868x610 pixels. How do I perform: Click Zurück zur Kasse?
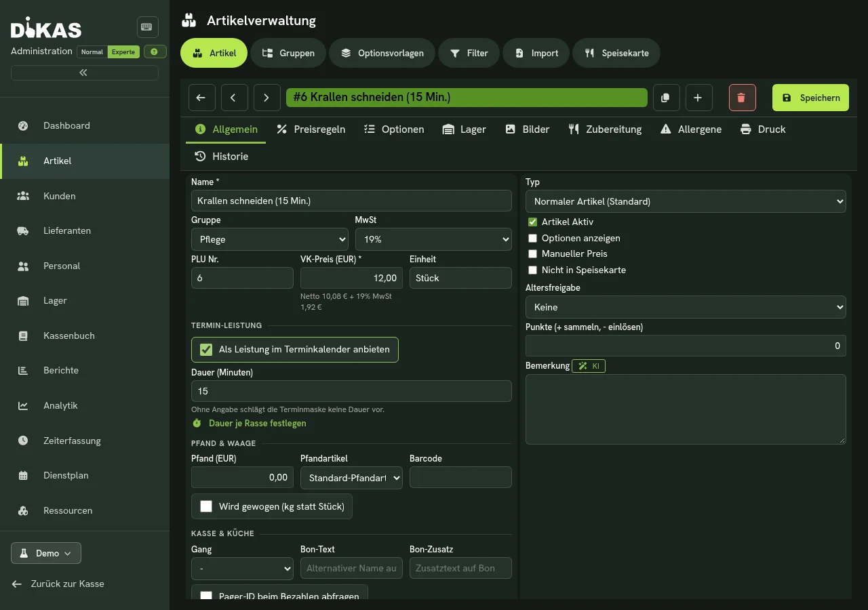coord(58,584)
